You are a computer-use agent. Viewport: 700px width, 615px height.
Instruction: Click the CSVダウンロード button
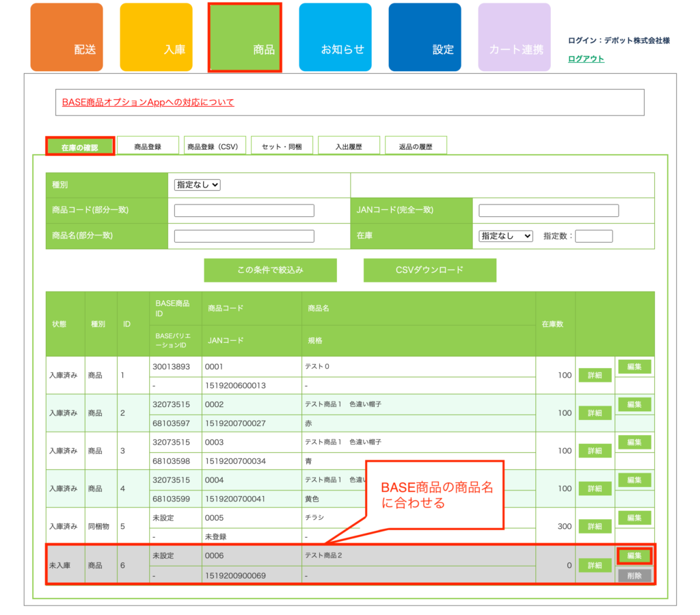tap(429, 270)
